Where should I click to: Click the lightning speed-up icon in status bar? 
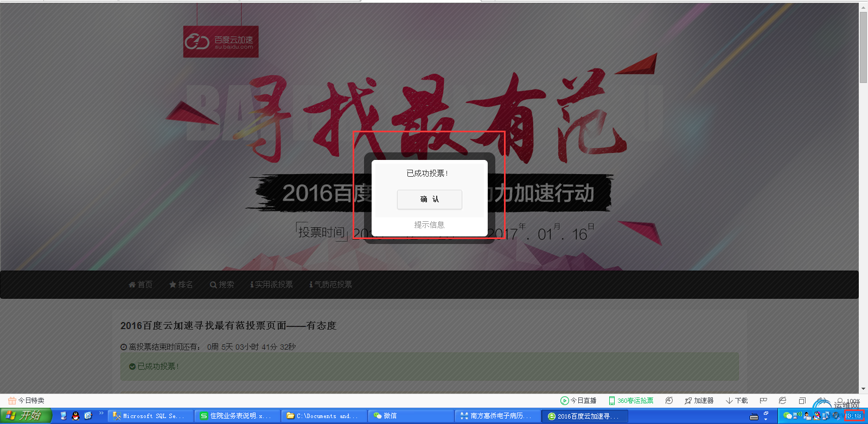coord(669,401)
